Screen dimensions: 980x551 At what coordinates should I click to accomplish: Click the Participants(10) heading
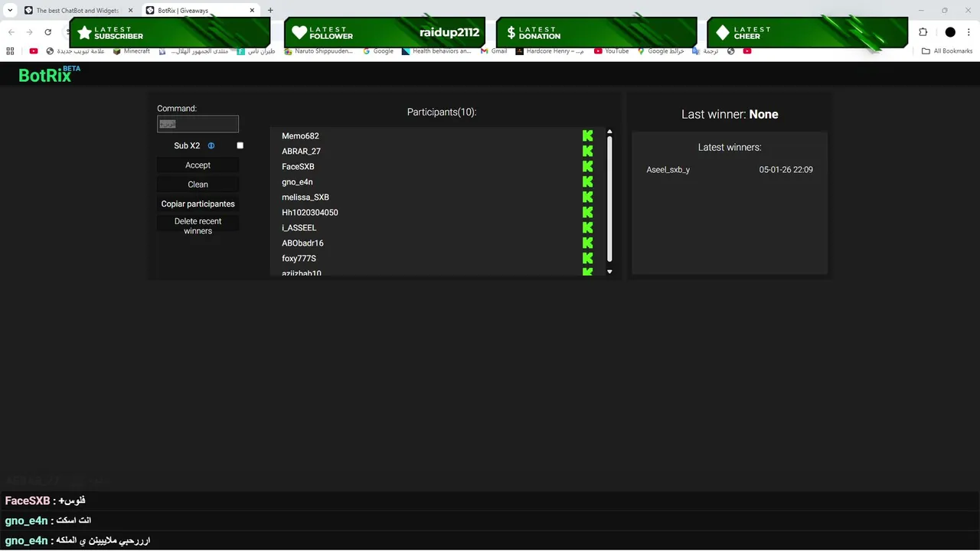[442, 112]
